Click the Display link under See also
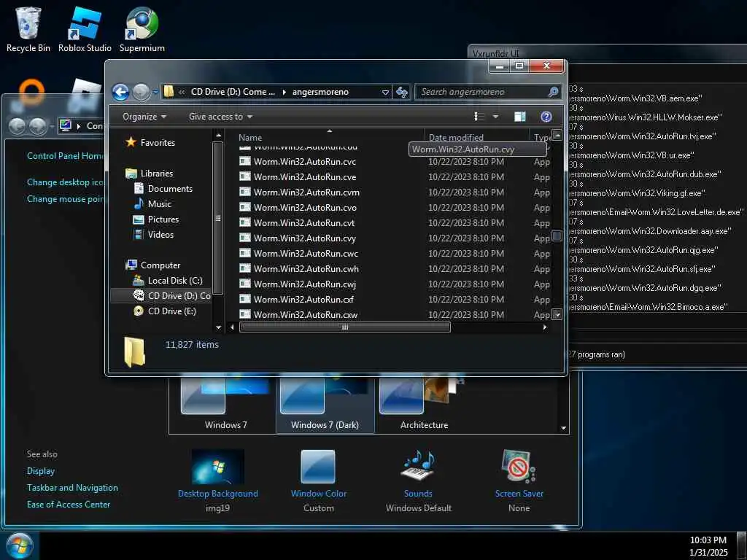The height and width of the screenshot is (560, 747). click(x=41, y=471)
